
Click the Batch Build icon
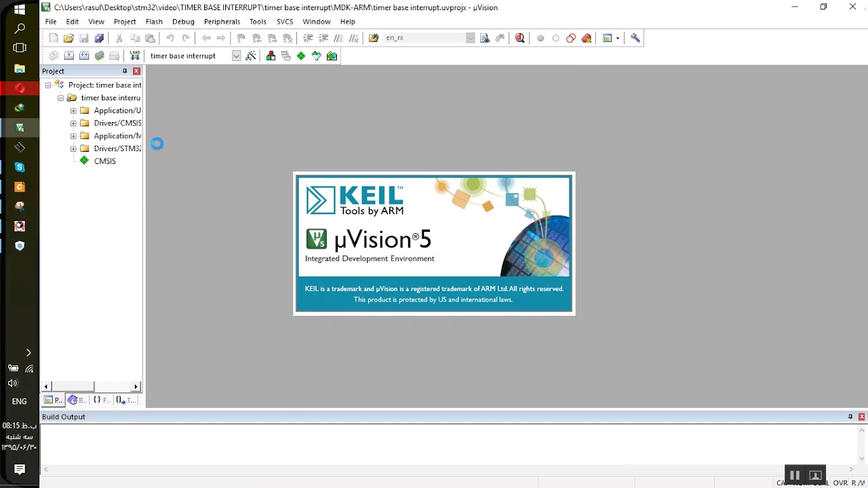pyautogui.click(x=100, y=56)
